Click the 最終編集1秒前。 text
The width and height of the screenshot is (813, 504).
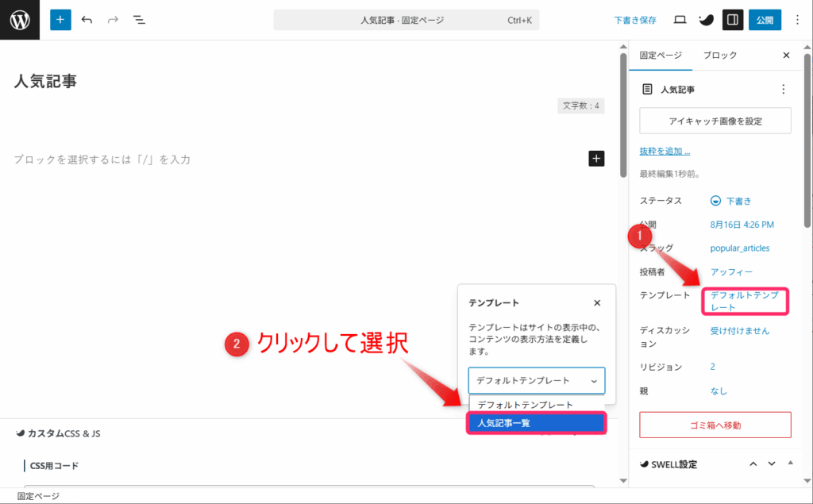click(x=670, y=174)
